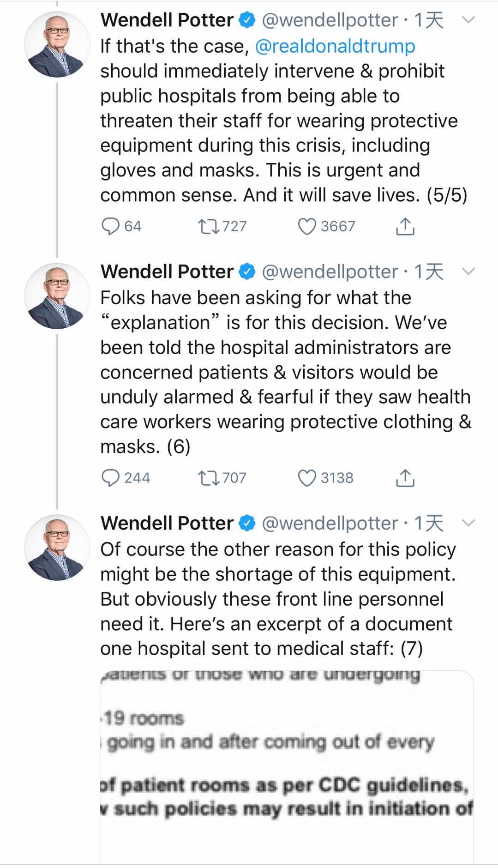Open the @realdonaldtrump mention link
498x868 pixels.
[335, 46]
